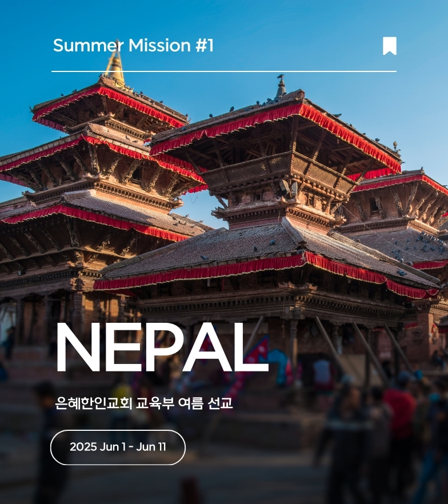
Task: Select the word "여름" in the subtitle
Action: 191,403
